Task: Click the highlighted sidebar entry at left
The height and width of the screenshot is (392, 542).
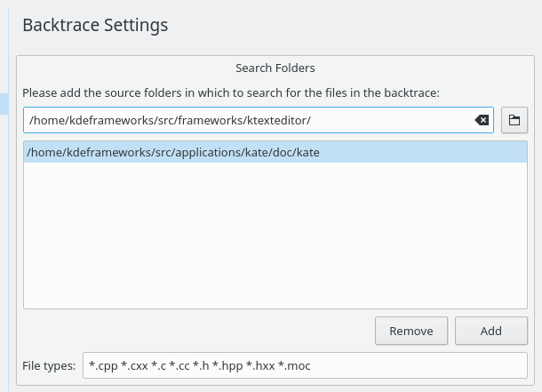Action: coord(4,103)
